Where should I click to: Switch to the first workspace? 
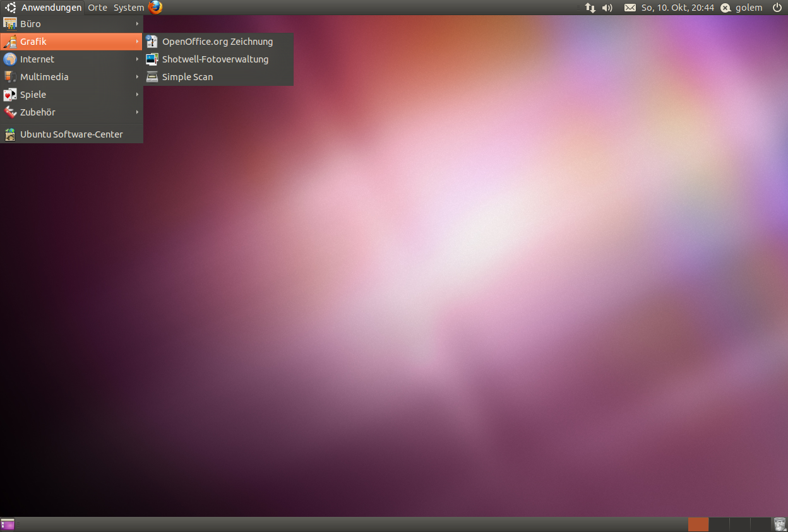(698, 524)
